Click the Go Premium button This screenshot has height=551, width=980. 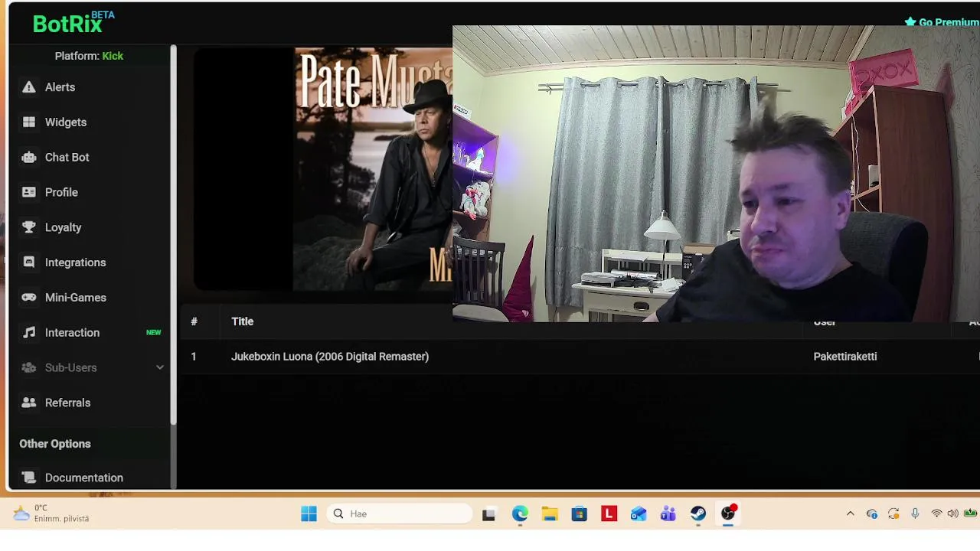click(942, 22)
